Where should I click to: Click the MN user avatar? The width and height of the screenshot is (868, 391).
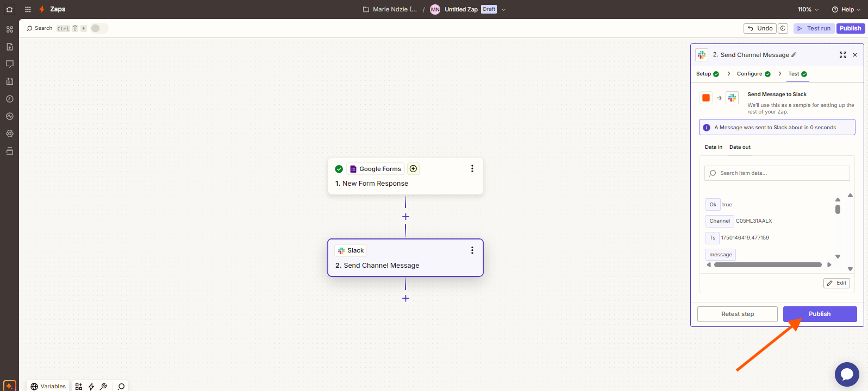click(435, 9)
